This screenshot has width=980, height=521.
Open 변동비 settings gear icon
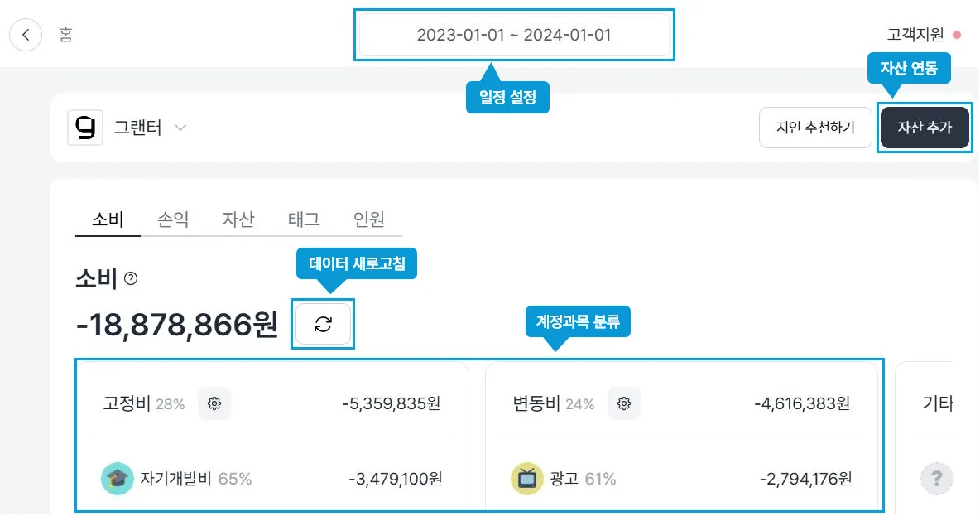pos(624,403)
